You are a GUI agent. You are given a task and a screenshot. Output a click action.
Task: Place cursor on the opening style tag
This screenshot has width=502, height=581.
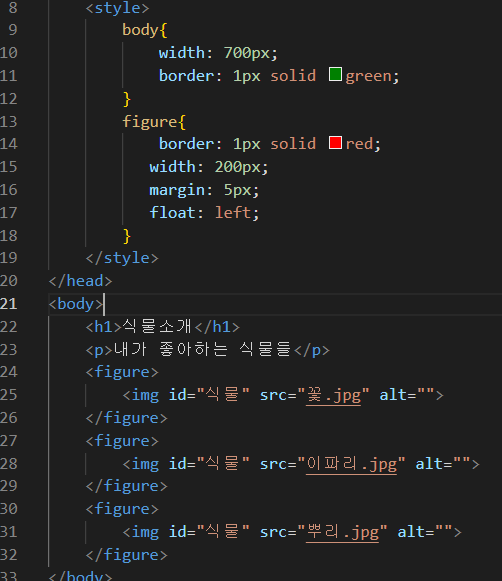(117, 8)
